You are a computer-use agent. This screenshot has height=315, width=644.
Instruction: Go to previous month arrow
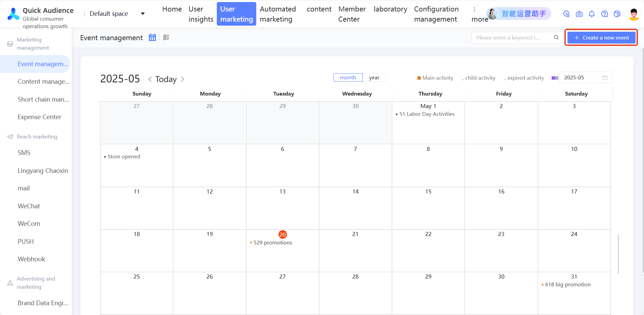[150, 79]
